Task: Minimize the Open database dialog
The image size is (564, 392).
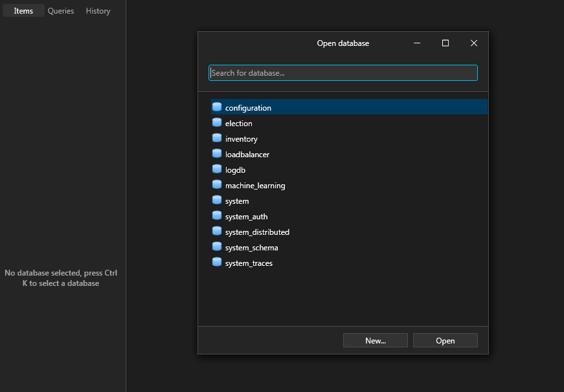Action: [417, 43]
